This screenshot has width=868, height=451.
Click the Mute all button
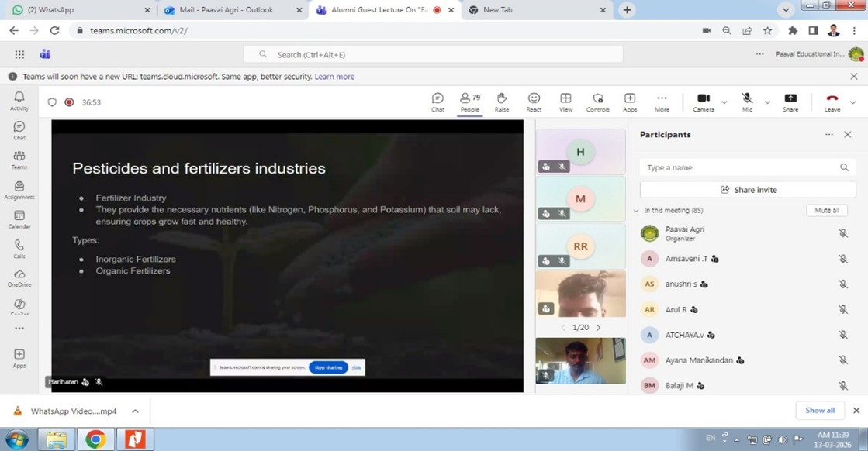click(x=826, y=211)
